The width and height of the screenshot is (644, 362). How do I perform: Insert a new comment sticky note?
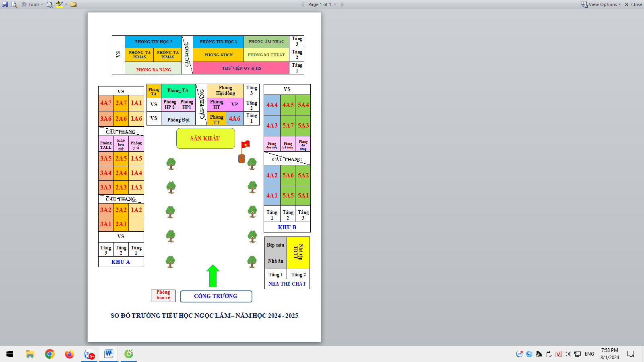click(73, 4)
